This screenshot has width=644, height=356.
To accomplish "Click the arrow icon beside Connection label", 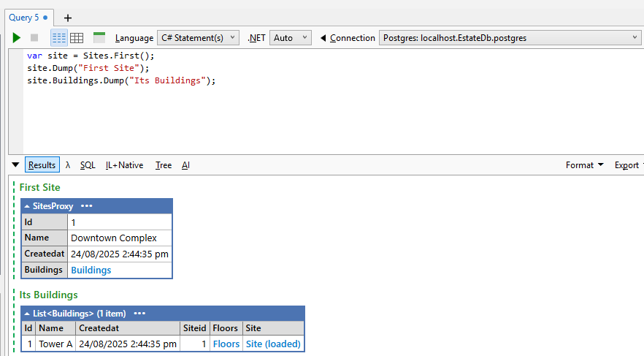I will pos(323,38).
